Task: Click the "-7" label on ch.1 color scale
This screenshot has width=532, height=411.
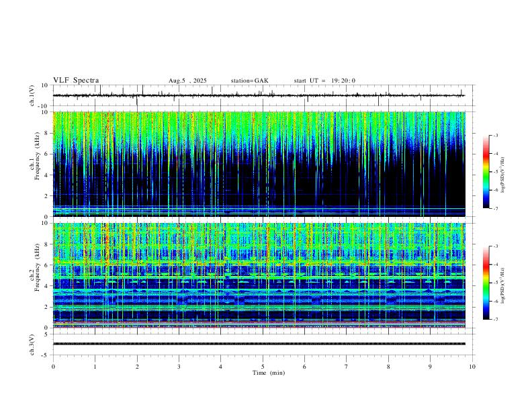Action: (x=495, y=209)
